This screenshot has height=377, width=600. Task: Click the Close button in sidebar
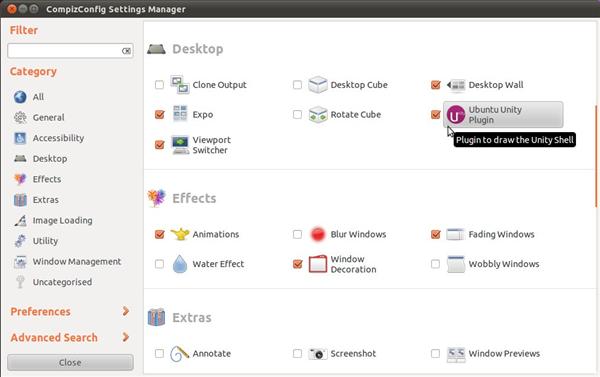coord(70,362)
